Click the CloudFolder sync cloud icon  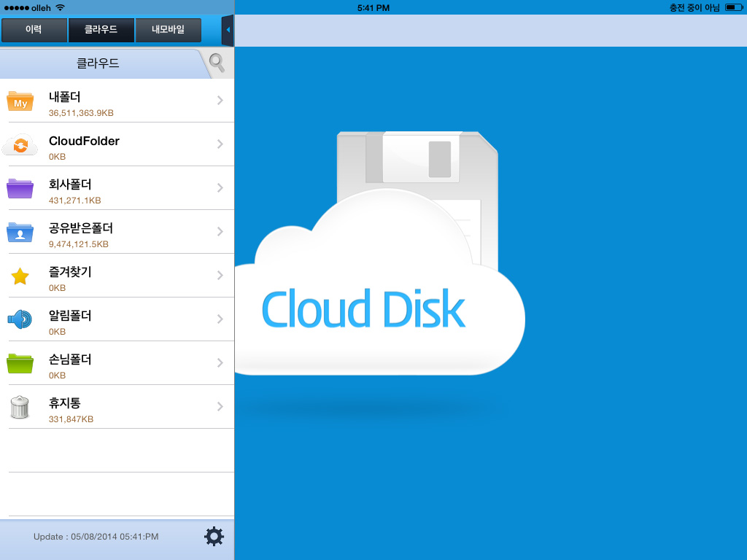[x=20, y=145]
